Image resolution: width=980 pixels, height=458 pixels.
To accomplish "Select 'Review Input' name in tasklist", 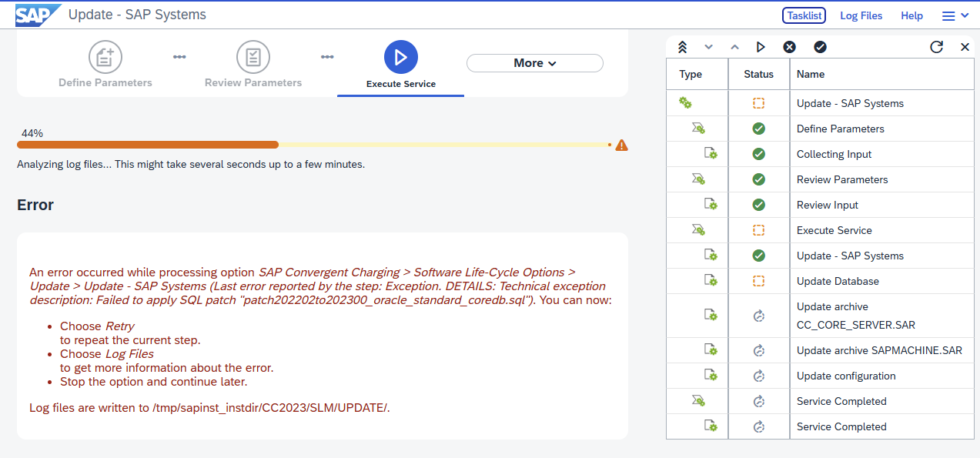I will (x=827, y=205).
